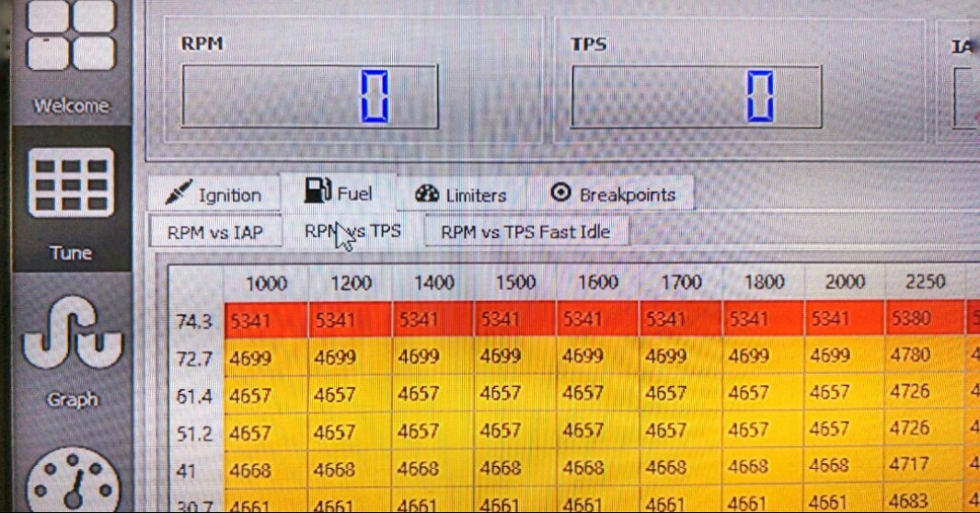Select the 41 TPS row header

[x=196, y=471]
